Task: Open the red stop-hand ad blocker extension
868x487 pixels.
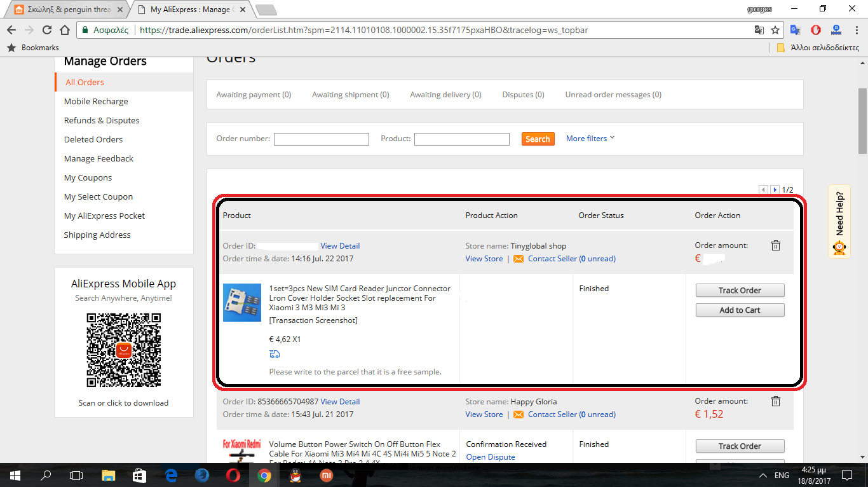Action: (x=816, y=30)
